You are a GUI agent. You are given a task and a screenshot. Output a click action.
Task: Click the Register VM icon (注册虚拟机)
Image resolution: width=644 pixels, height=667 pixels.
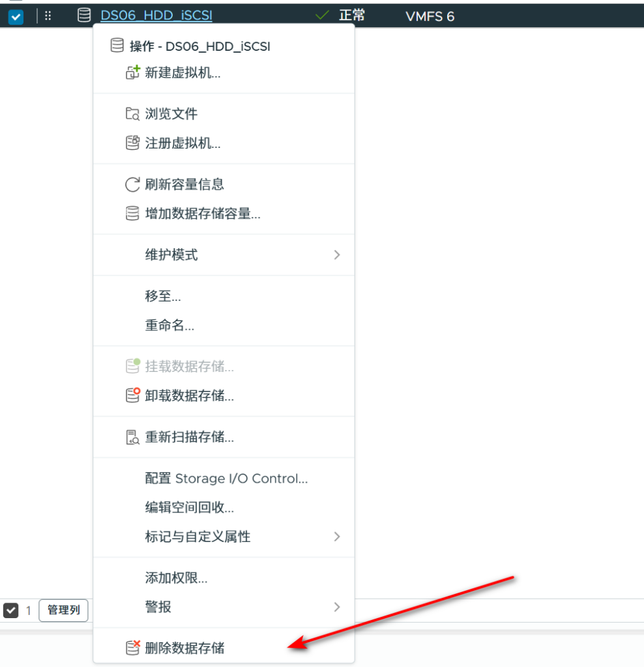(x=132, y=143)
